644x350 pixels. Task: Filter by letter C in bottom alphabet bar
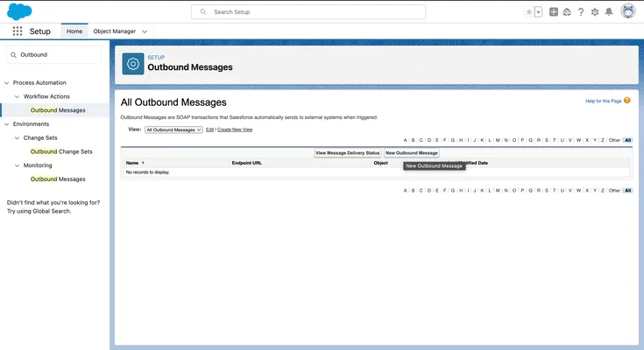coord(421,191)
